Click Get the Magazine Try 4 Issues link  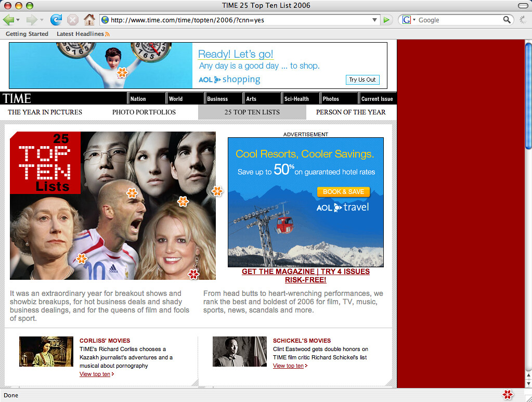point(306,276)
